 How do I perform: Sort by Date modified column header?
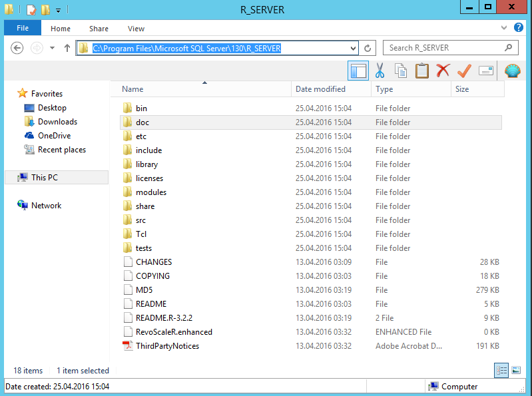click(331, 89)
